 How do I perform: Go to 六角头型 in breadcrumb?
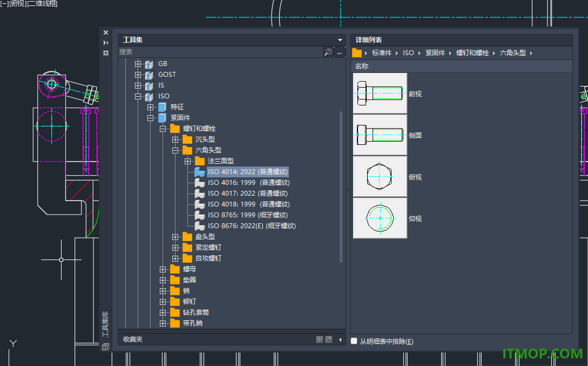coord(512,53)
